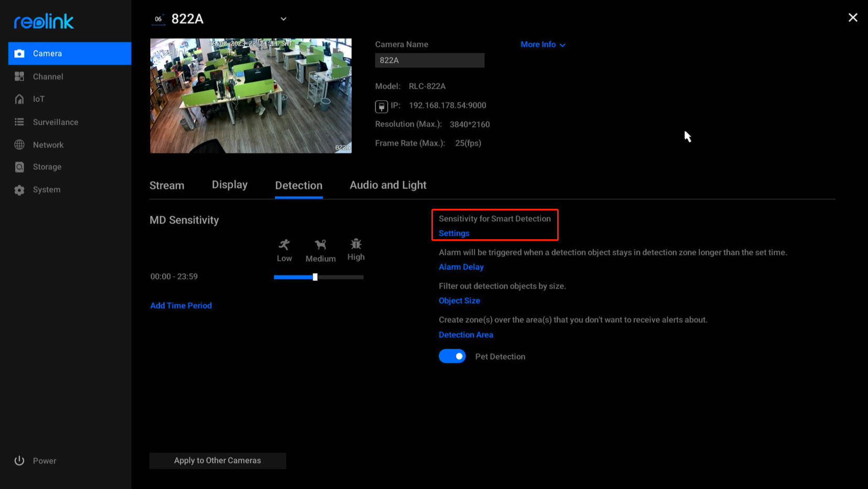Click the Low sensitivity running person icon
The width and height of the screenshot is (868, 489).
pos(284,244)
